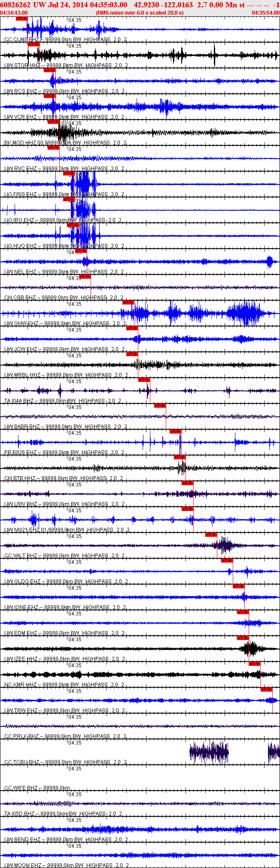Click the red pick marker on UW GHW trace
The width and height of the screenshot is (280, 868).
click(128, 302)
